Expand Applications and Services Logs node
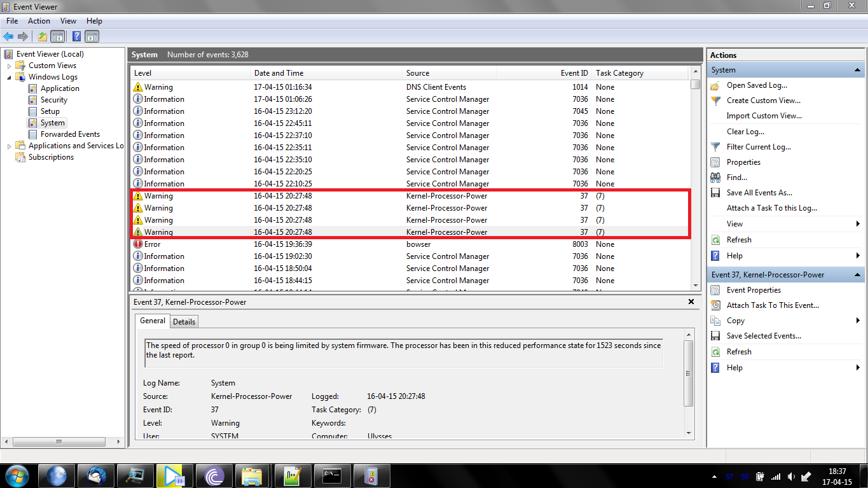 (x=9, y=146)
